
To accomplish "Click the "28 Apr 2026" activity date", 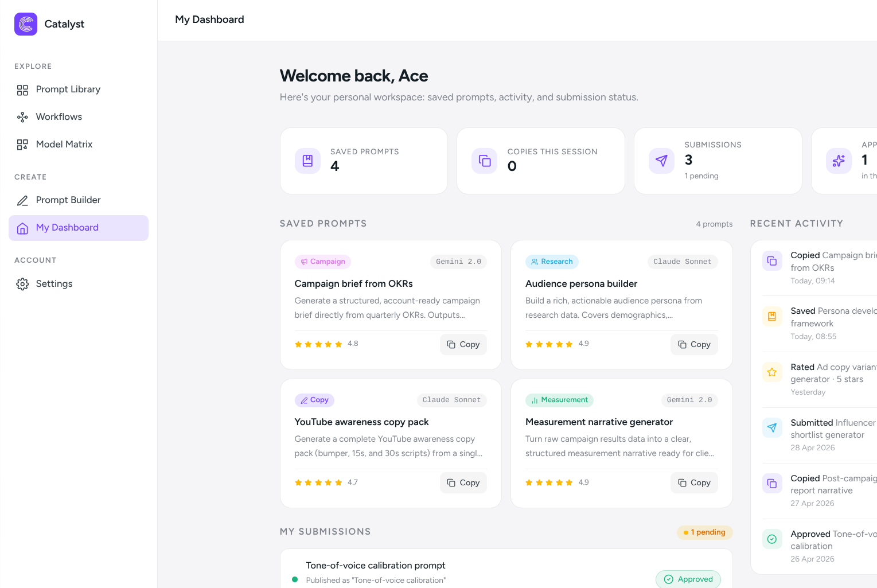I will pos(813,448).
